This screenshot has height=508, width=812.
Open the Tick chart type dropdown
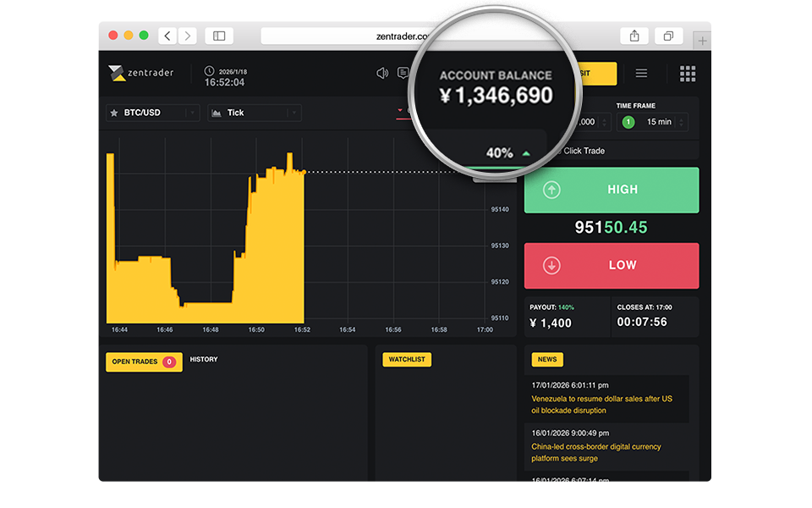click(294, 113)
